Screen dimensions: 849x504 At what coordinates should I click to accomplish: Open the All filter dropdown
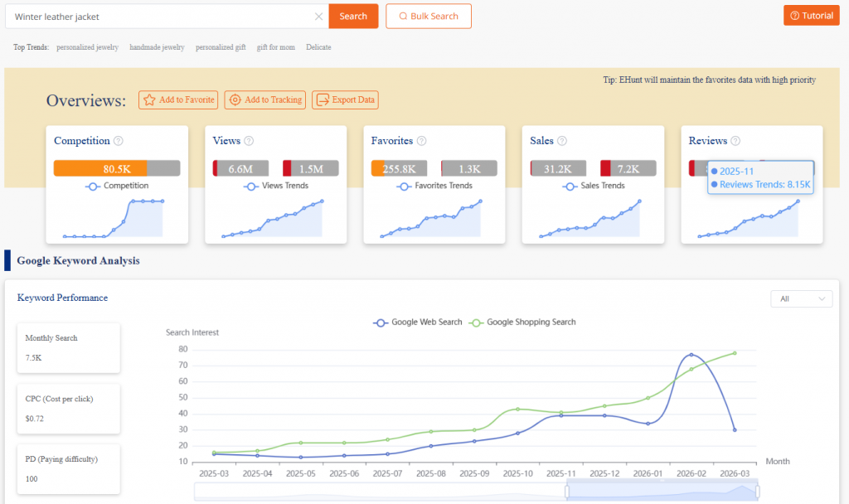(801, 298)
